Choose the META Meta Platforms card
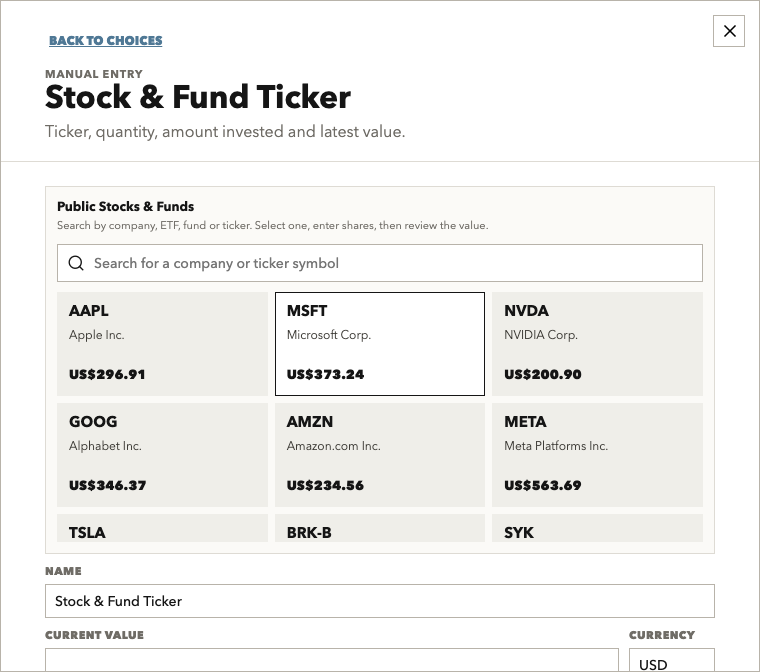The width and height of the screenshot is (760, 672). (x=597, y=455)
